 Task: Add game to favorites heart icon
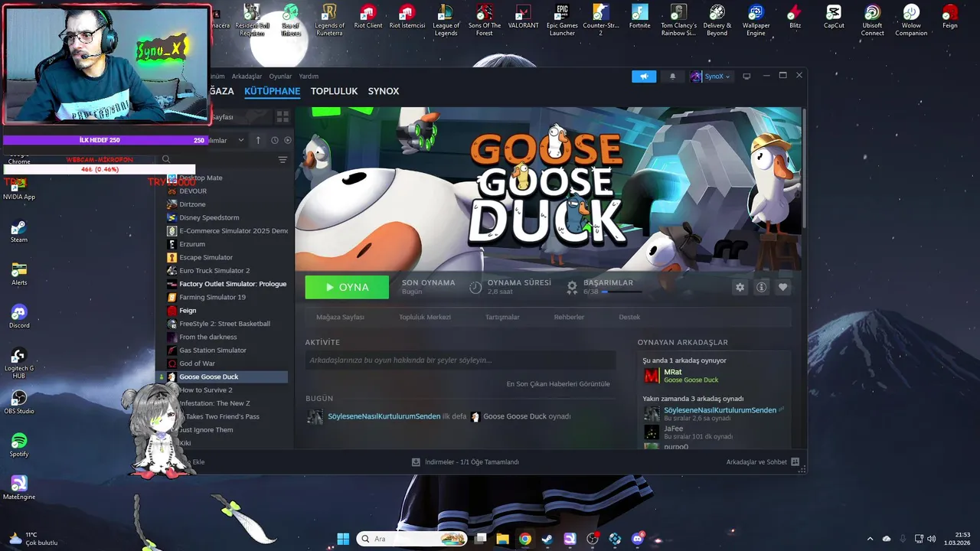(x=782, y=287)
